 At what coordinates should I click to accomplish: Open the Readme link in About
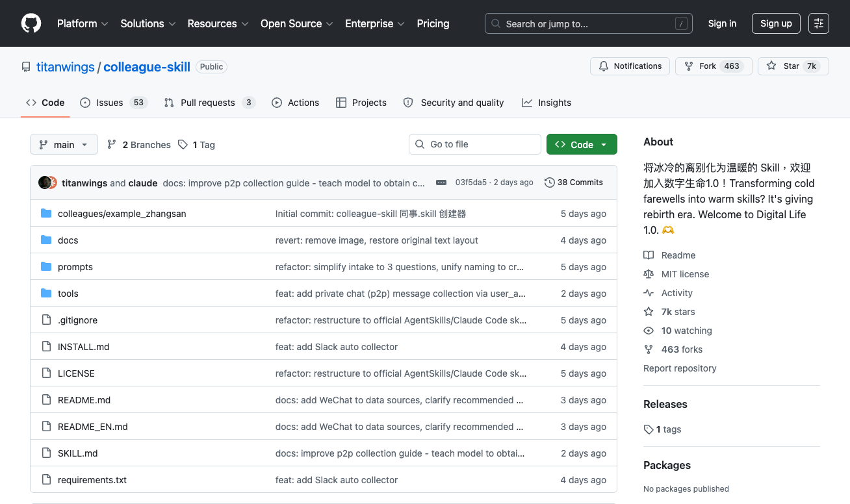669,255
